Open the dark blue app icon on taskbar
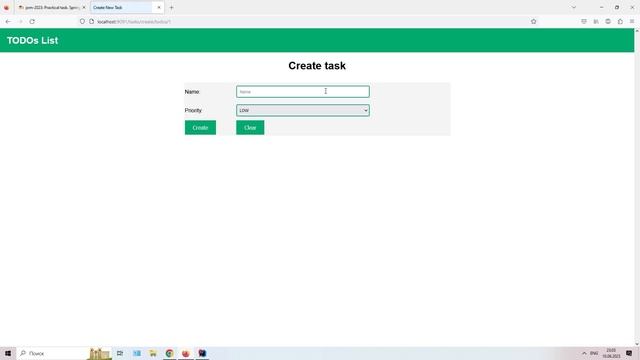The image size is (640, 360). 202,353
